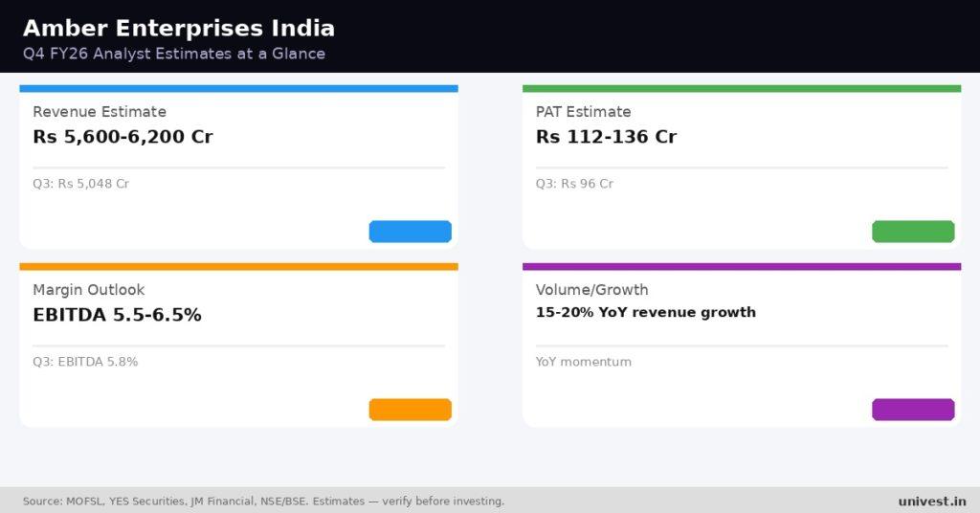The image size is (980, 513).
Task: Click the EBITDA 5.5-6.5% value
Action: point(118,315)
